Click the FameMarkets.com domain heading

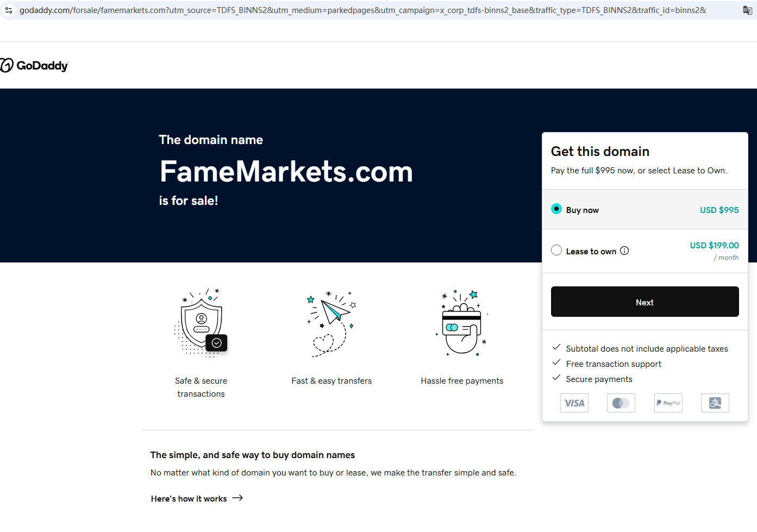pyautogui.click(x=286, y=172)
